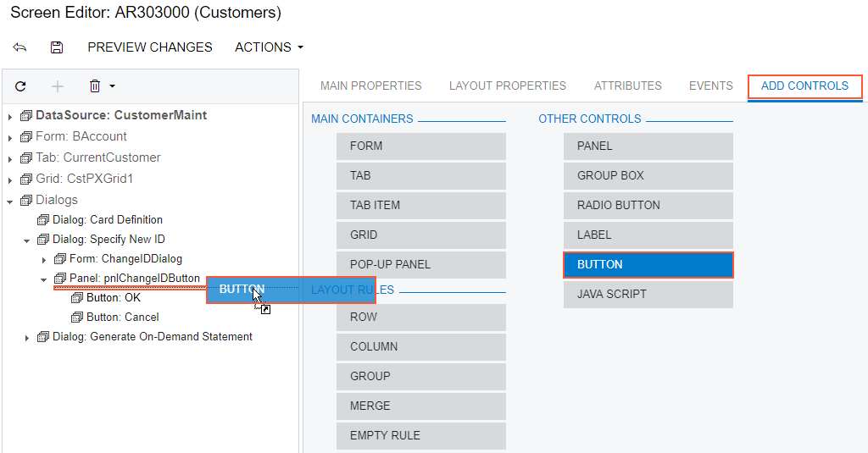
Task: Click the Radio Button control
Action: pyautogui.click(x=648, y=205)
